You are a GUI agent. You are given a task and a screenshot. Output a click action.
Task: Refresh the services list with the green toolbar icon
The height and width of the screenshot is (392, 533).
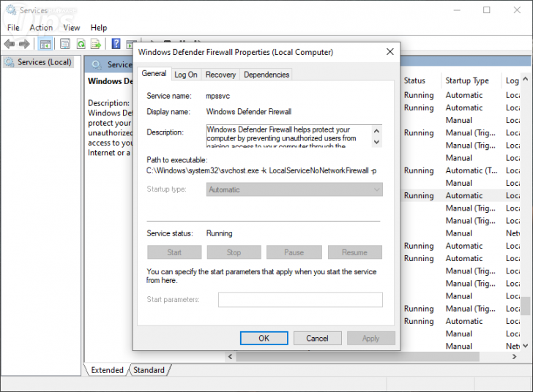(x=81, y=44)
